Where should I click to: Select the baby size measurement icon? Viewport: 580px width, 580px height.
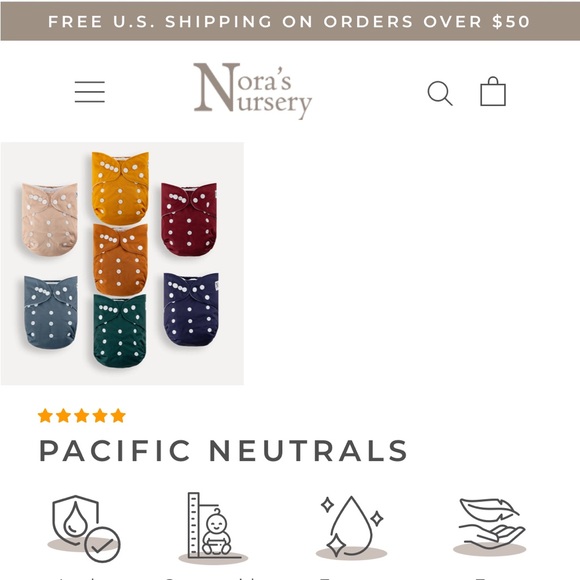213,527
